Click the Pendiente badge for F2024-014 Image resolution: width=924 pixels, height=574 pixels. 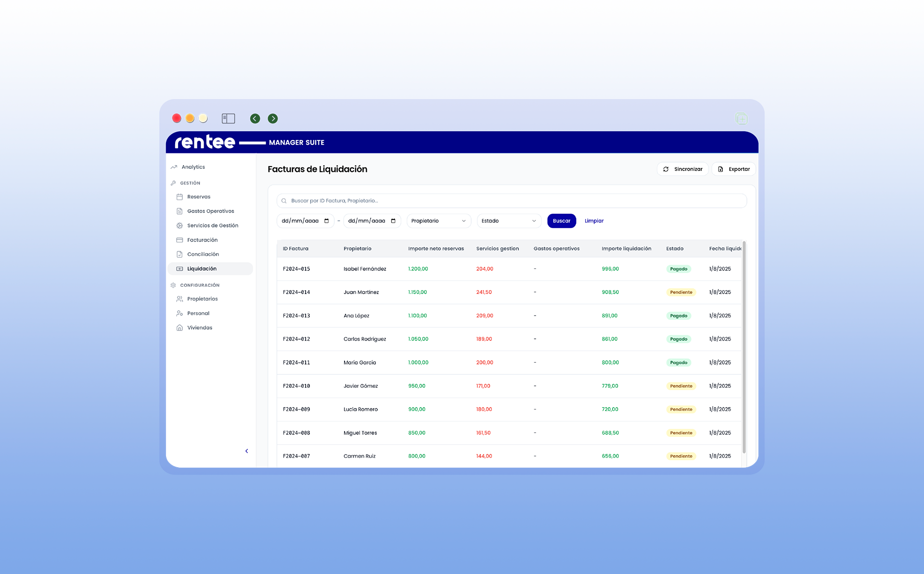(x=681, y=292)
